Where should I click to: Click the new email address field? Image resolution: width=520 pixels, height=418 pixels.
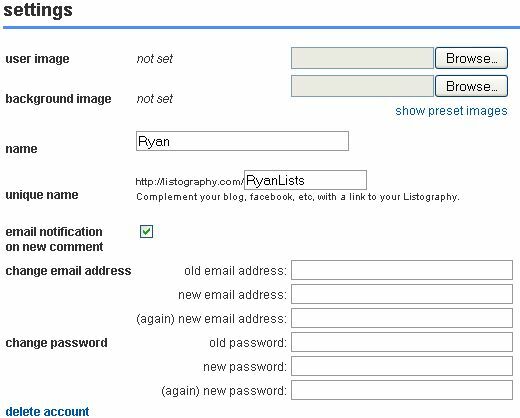(x=402, y=294)
